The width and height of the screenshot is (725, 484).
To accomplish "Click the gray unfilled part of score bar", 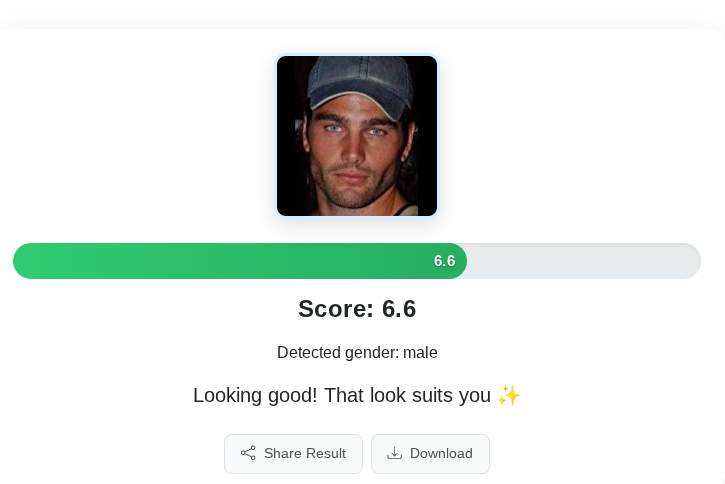I will tap(584, 261).
